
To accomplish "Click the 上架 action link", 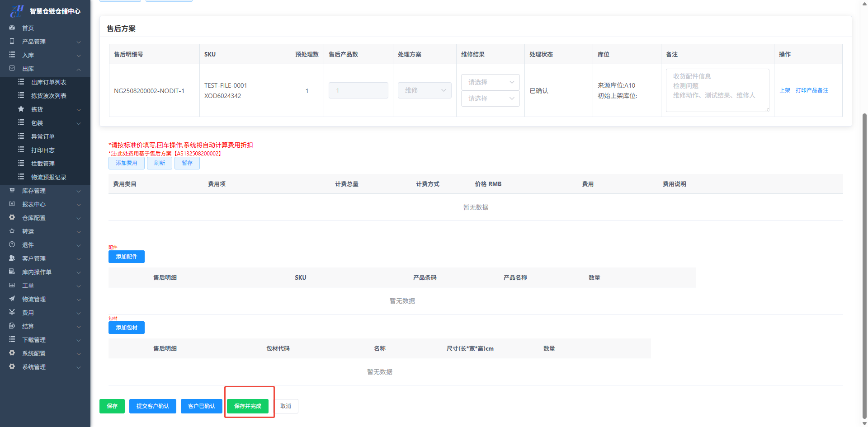I will 785,90.
